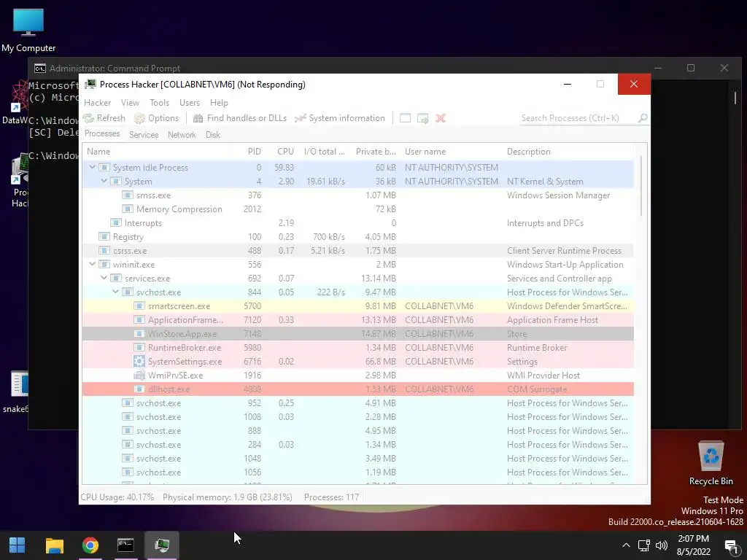Switch to the Disk tab

(213, 135)
